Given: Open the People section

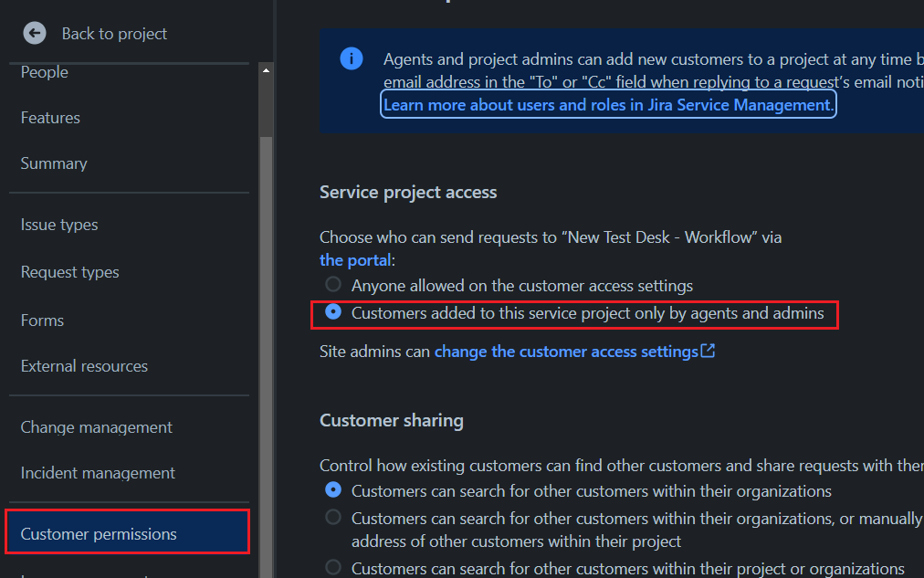Looking at the screenshot, I should tap(44, 71).
